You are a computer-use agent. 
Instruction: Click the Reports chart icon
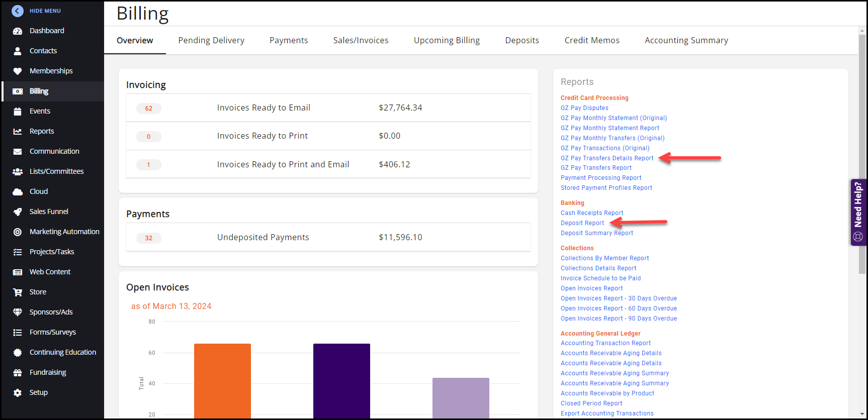[18, 131]
